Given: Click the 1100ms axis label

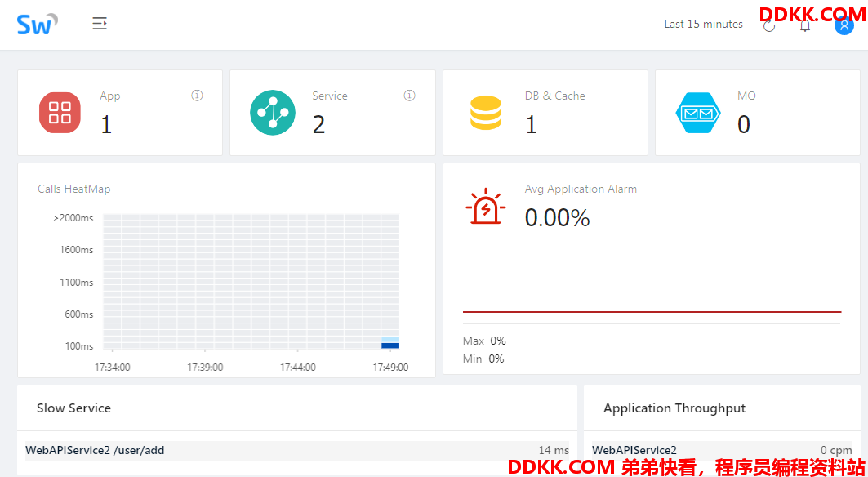Looking at the screenshot, I should [x=77, y=283].
